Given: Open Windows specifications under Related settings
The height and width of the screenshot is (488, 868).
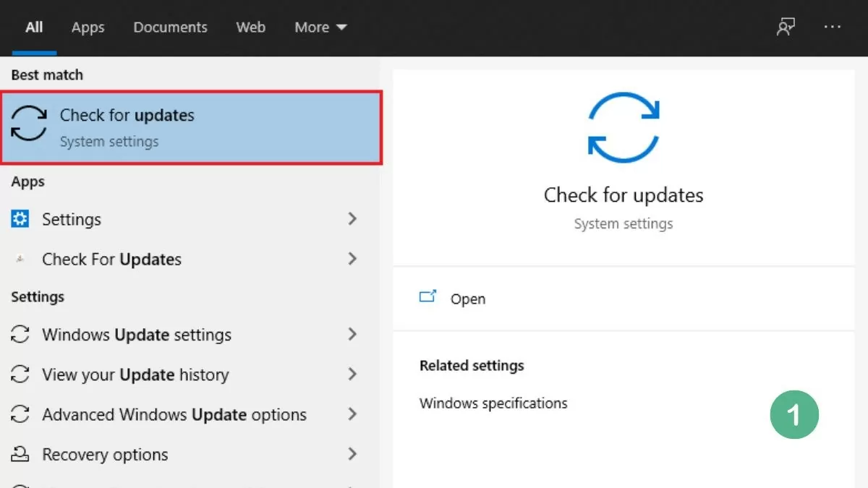Looking at the screenshot, I should tap(493, 403).
